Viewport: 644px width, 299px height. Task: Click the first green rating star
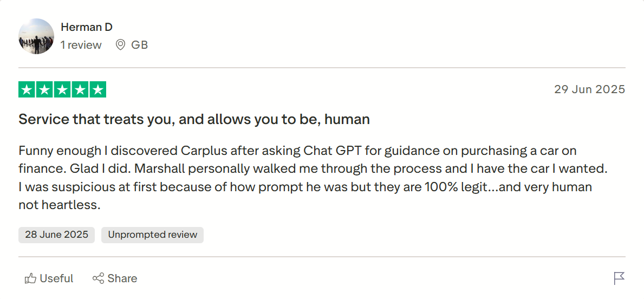tap(27, 90)
